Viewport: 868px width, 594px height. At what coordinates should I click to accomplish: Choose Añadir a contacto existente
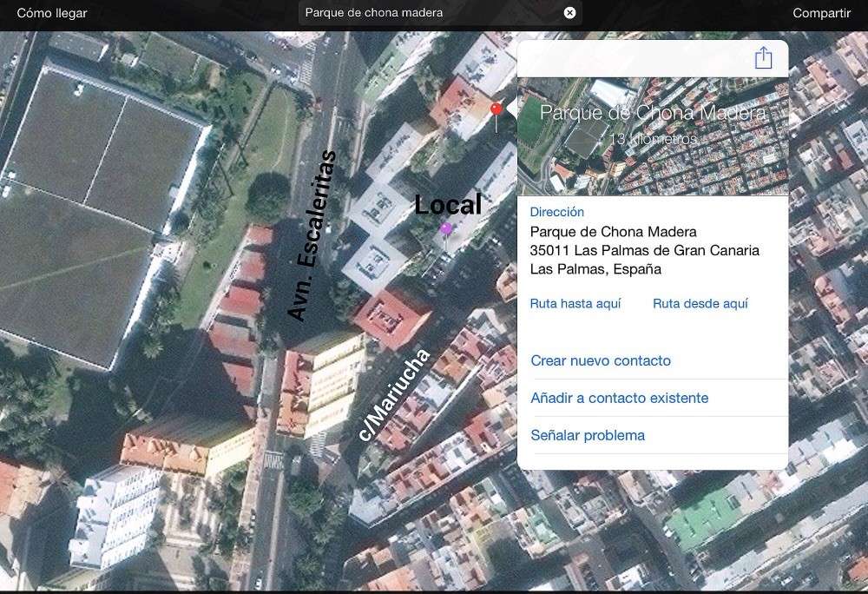click(x=620, y=398)
